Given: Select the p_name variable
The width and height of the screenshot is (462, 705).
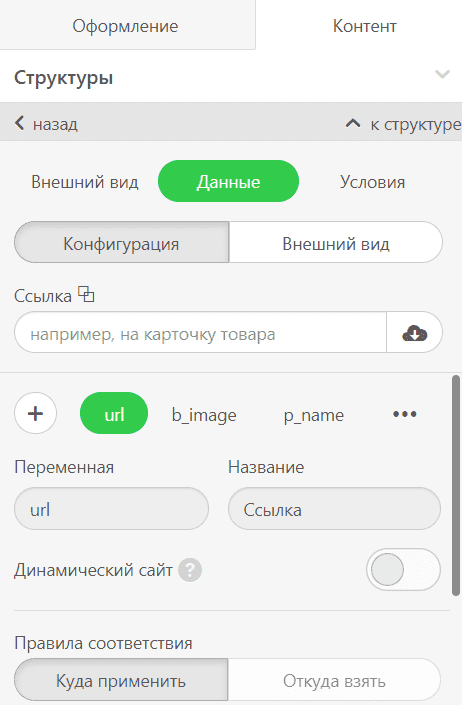Looking at the screenshot, I should coord(314,415).
